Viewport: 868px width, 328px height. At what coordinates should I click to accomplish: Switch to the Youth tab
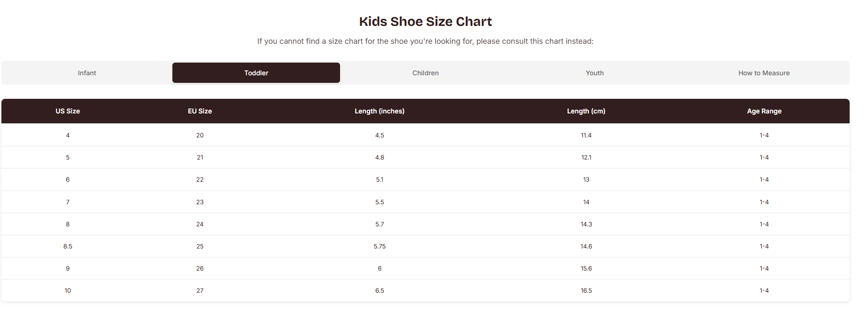[x=594, y=73]
